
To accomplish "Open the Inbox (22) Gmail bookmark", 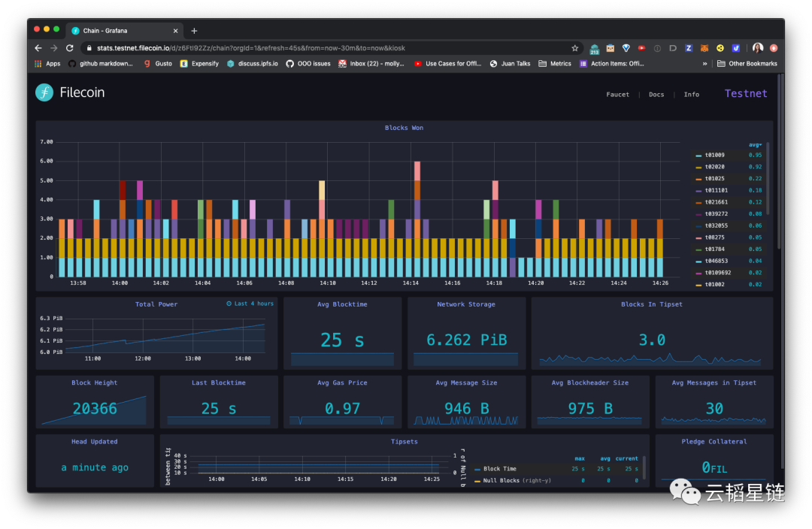I will click(371, 64).
